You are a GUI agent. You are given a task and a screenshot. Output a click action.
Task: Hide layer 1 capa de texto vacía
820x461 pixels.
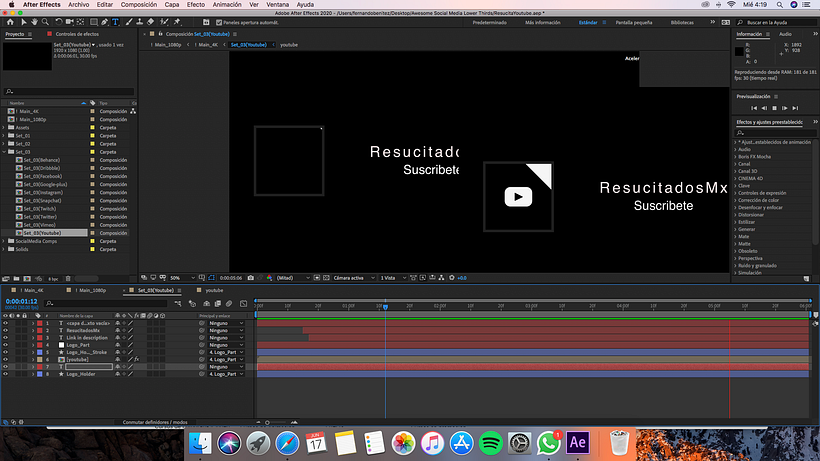pyautogui.click(x=6, y=323)
